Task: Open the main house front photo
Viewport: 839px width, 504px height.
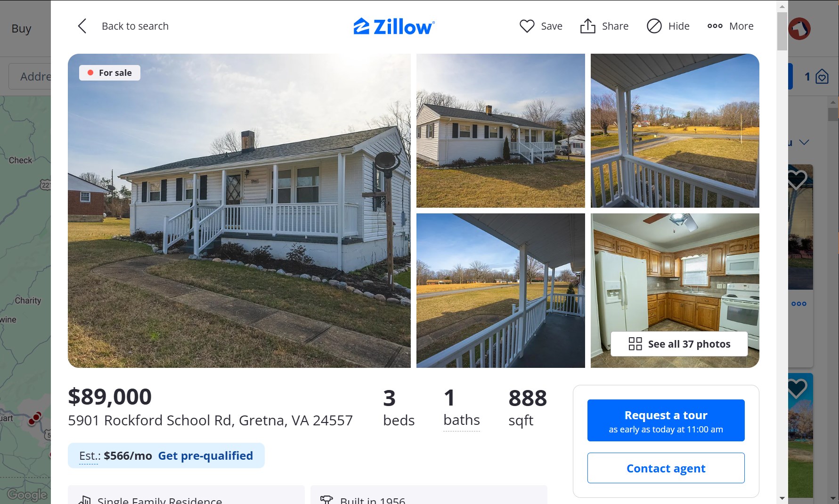Action: (239, 211)
